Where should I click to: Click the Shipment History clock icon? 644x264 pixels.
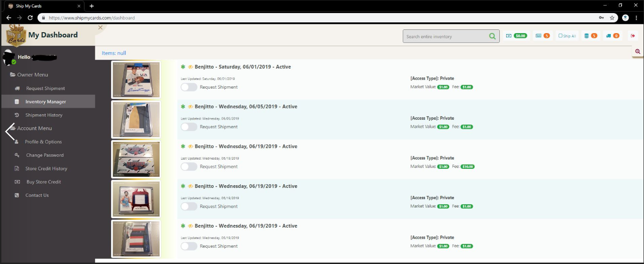(x=17, y=115)
